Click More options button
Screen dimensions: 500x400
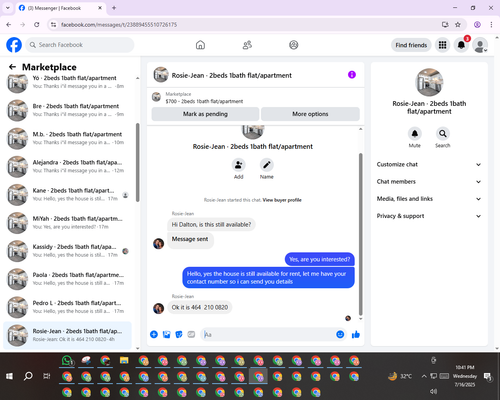coord(310,114)
